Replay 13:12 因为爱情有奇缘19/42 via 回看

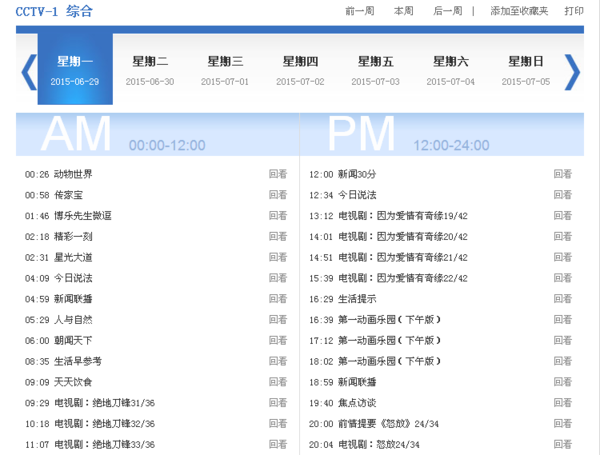tap(562, 216)
